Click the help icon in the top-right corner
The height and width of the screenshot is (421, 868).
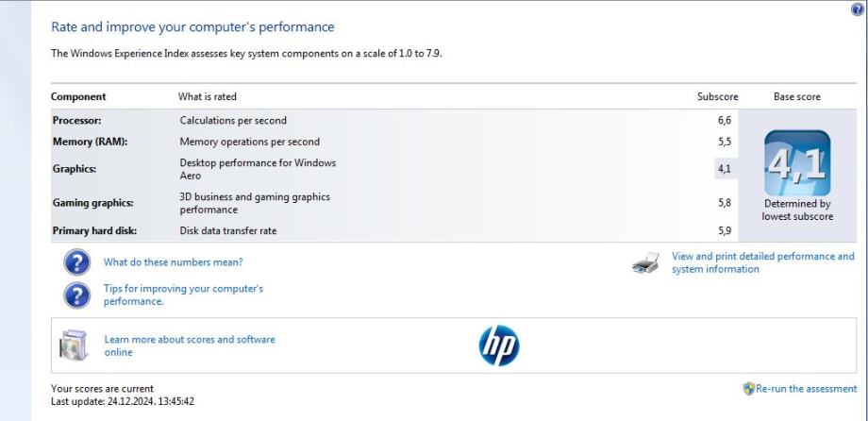[x=858, y=8]
